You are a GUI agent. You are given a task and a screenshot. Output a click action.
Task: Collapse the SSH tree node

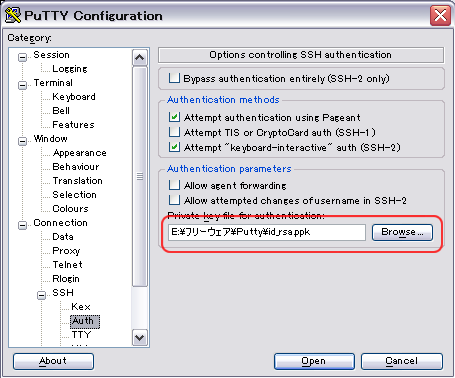pyautogui.click(x=41, y=295)
